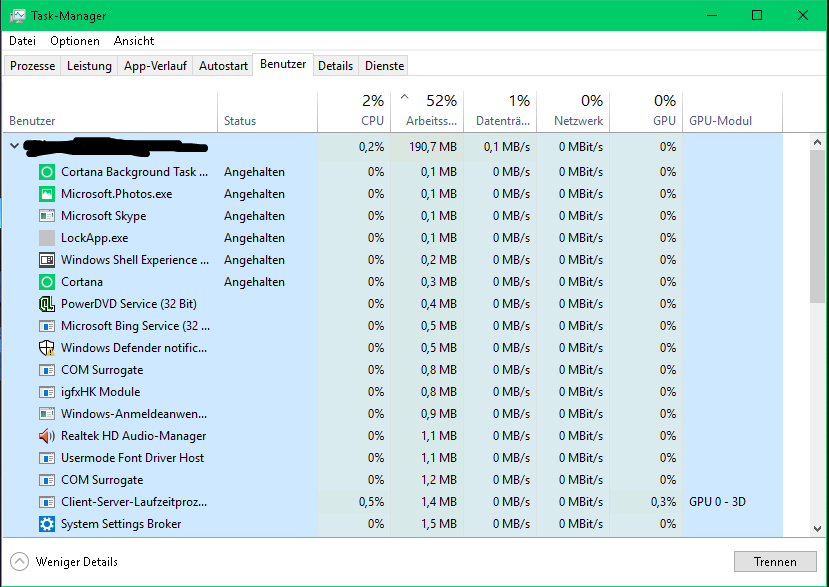Click Angehalten status of LockApp.exe
Image resolution: width=829 pixels, height=587 pixels.
point(254,238)
